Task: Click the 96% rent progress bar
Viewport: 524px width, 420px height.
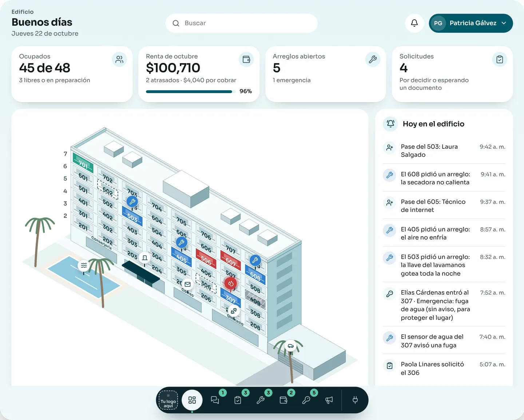Action: pyautogui.click(x=191, y=92)
